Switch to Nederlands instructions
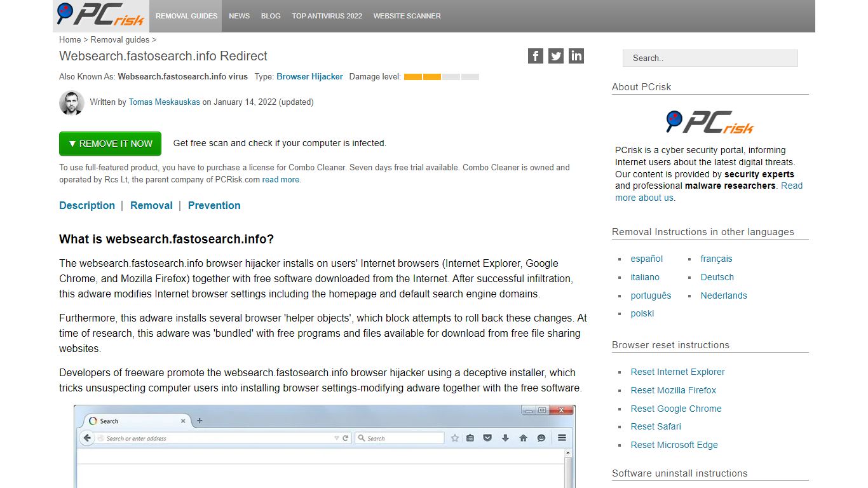 (x=724, y=295)
